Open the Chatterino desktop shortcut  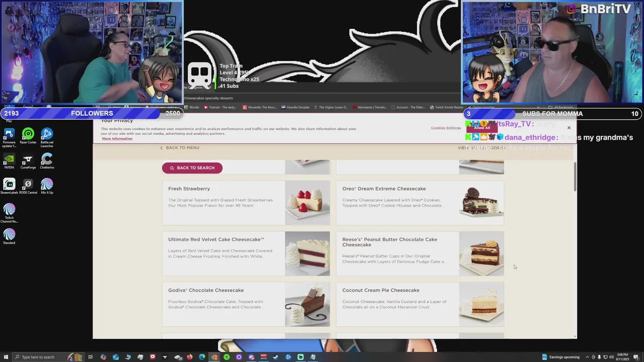click(x=47, y=161)
